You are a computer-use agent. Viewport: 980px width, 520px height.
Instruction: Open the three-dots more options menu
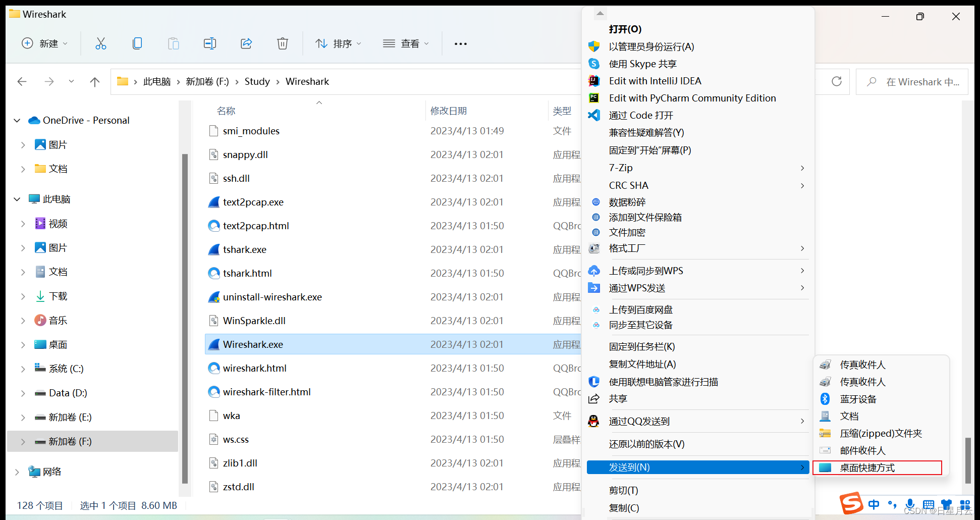(x=461, y=44)
